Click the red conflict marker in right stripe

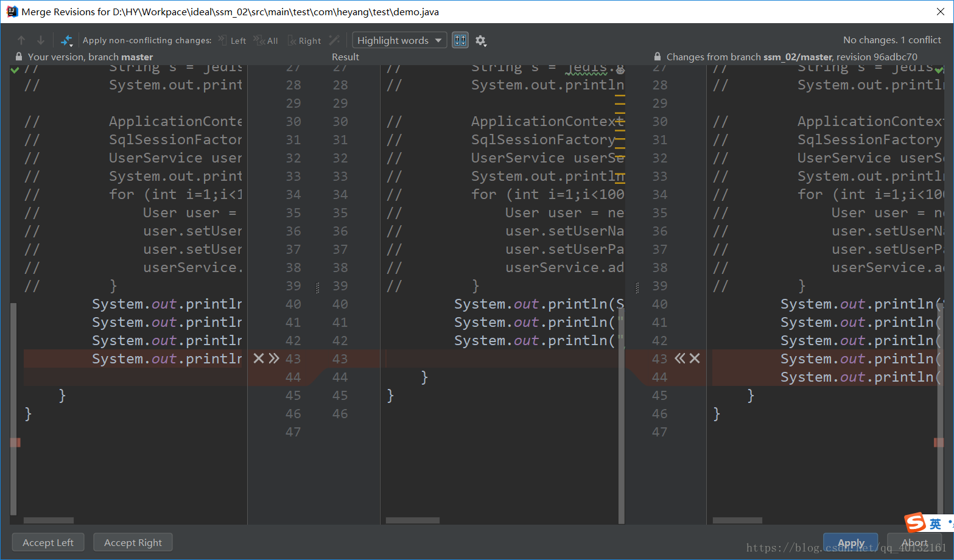939,442
